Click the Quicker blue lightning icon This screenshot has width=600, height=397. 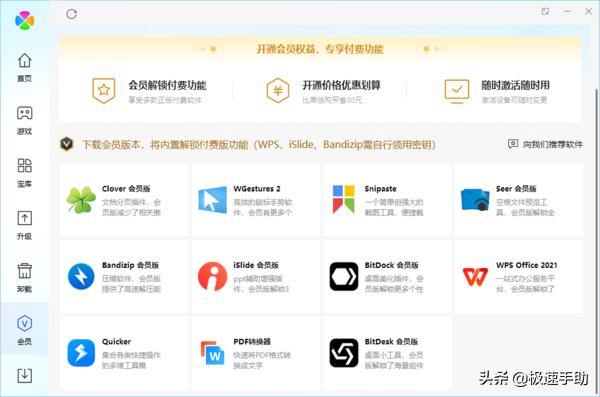[x=81, y=353]
